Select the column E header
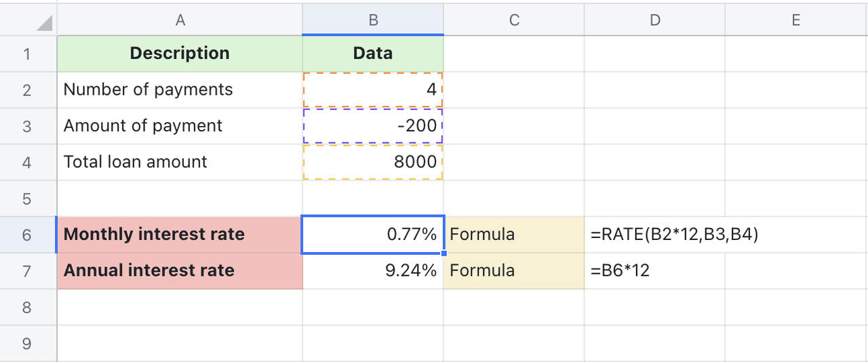The height and width of the screenshot is (362, 868). click(x=795, y=20)
